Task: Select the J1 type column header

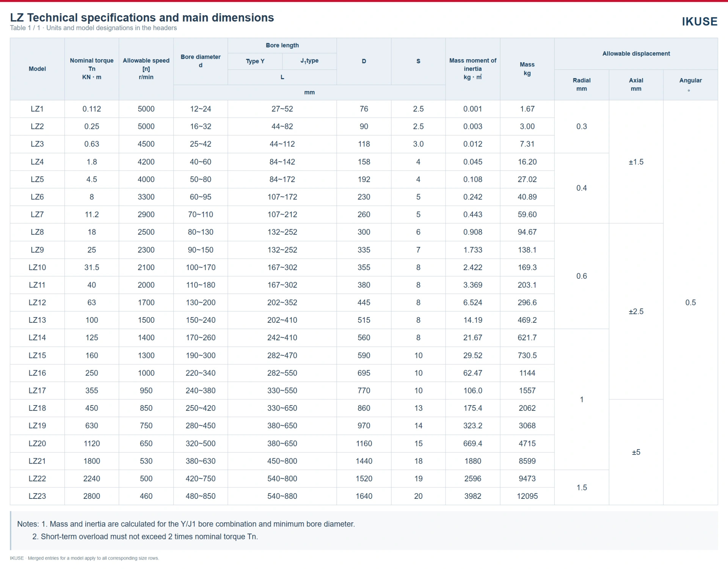Action: [309, 61]
